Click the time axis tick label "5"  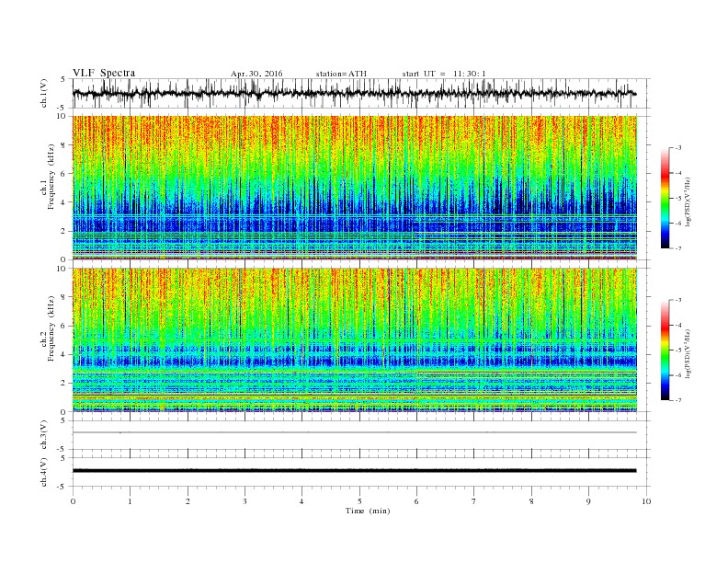[x=359, y=501]
